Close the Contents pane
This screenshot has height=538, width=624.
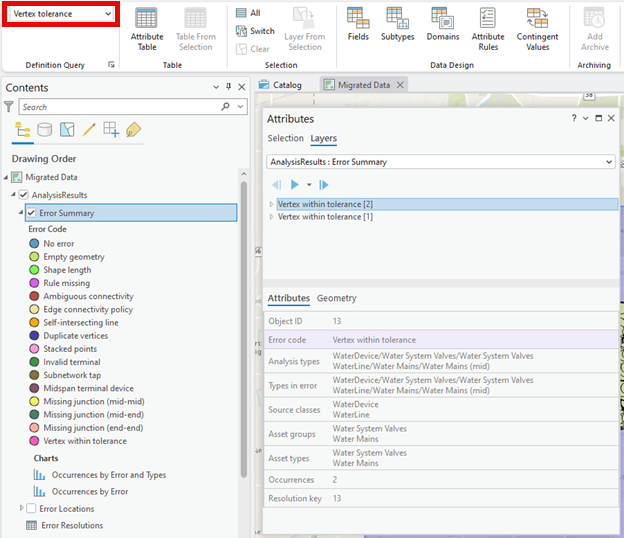[242, 87]
